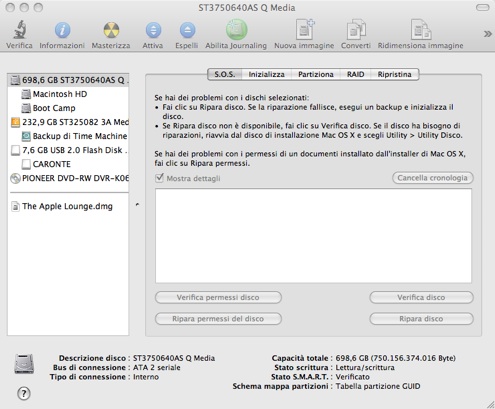This screenshot has height=409, width=495.
Task: Select the 232,9 GB ST325082 disk
Action: tap(68, 122)
